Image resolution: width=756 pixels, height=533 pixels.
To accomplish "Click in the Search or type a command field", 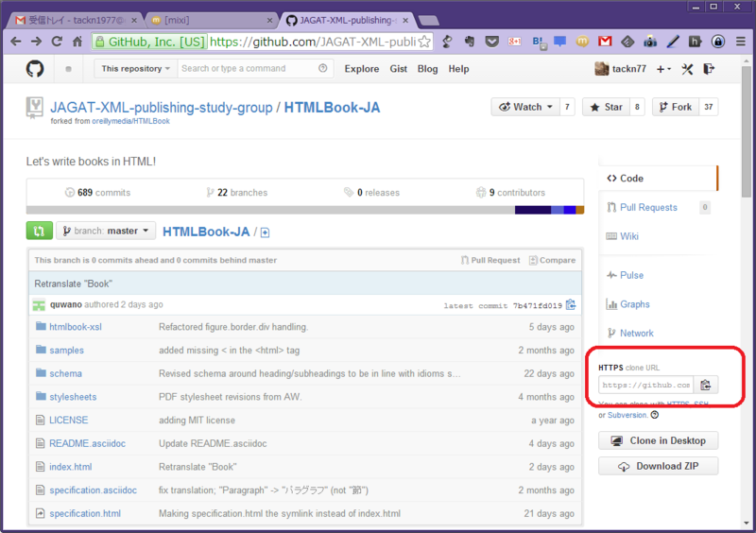I will coord(249,68).
